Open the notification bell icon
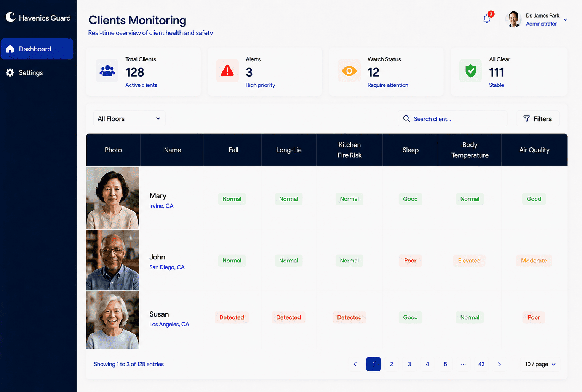This screenshot has height=392, width=582. tap(487, 19)
